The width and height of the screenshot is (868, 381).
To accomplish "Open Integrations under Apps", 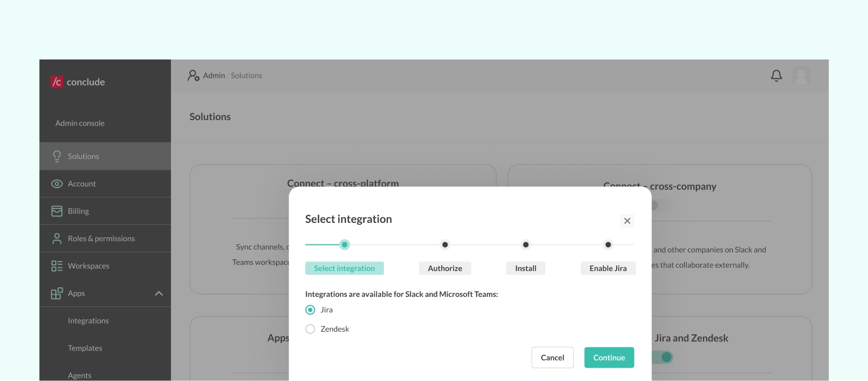I will (88, 321).
